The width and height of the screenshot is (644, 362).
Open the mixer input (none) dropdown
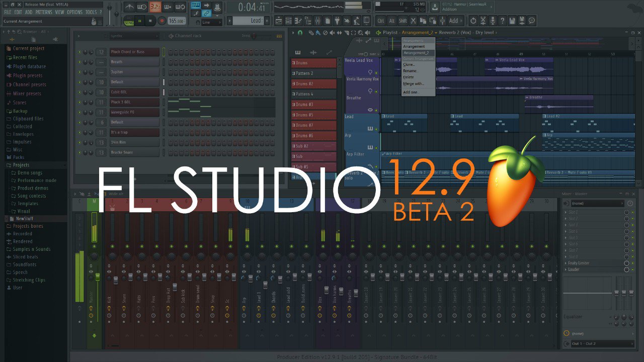(x=598, y=204)
